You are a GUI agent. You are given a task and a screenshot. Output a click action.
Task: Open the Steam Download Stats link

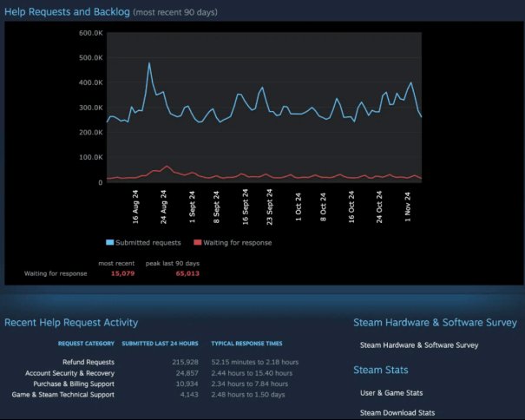click(397, 413)
